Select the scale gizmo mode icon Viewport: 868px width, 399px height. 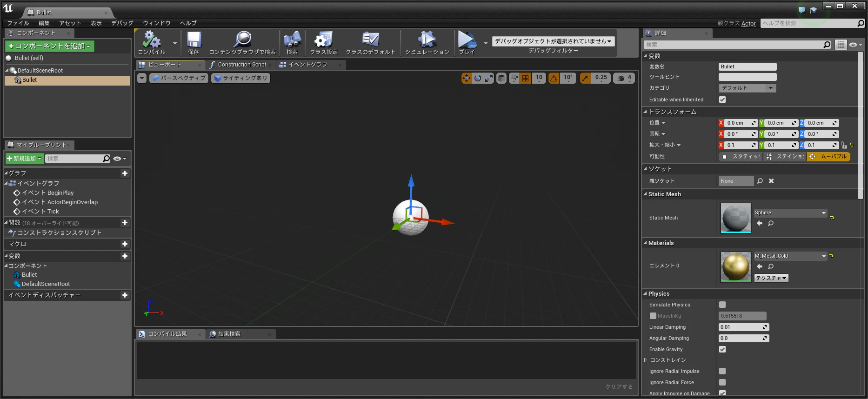click(489, 78)
